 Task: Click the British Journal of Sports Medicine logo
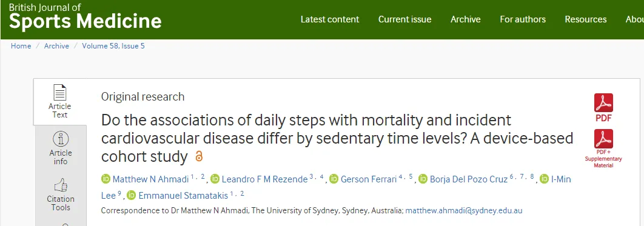point(85,17)
